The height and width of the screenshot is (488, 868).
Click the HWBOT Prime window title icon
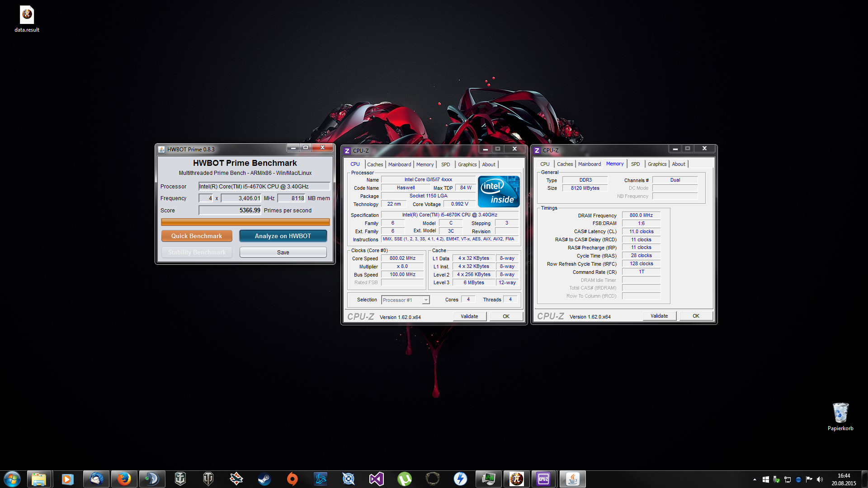click(x=162, y=149)
